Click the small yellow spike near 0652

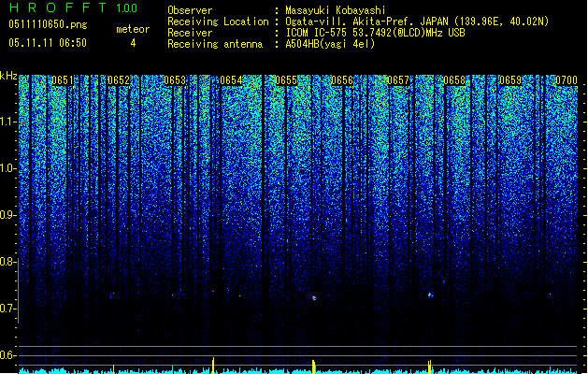pos(114,368)
